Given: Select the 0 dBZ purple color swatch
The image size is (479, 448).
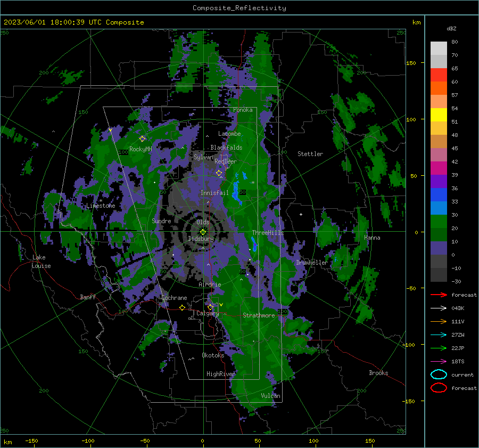Looking at the screenshot, I should (439, 248).
